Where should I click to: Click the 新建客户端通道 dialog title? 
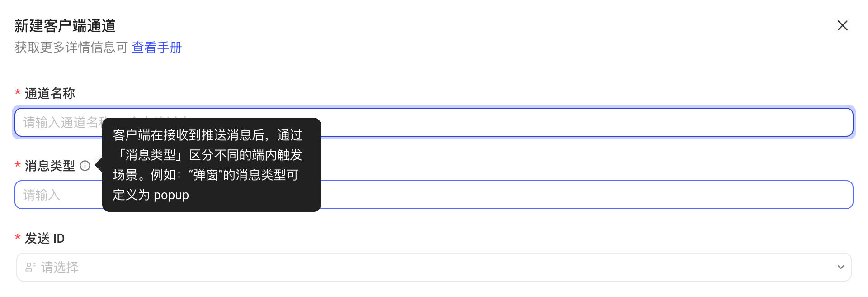click(65, 26)
